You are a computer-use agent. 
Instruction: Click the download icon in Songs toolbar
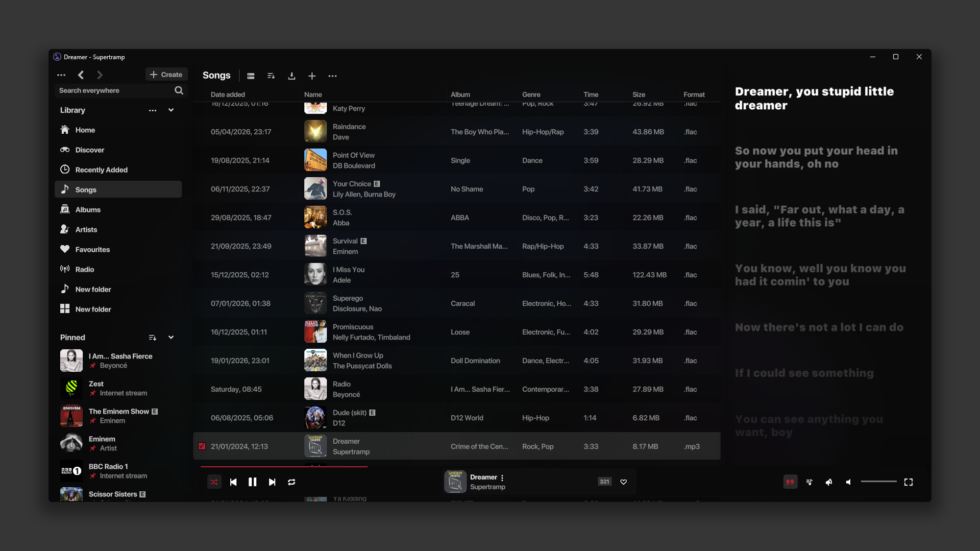tap(292, 76)
